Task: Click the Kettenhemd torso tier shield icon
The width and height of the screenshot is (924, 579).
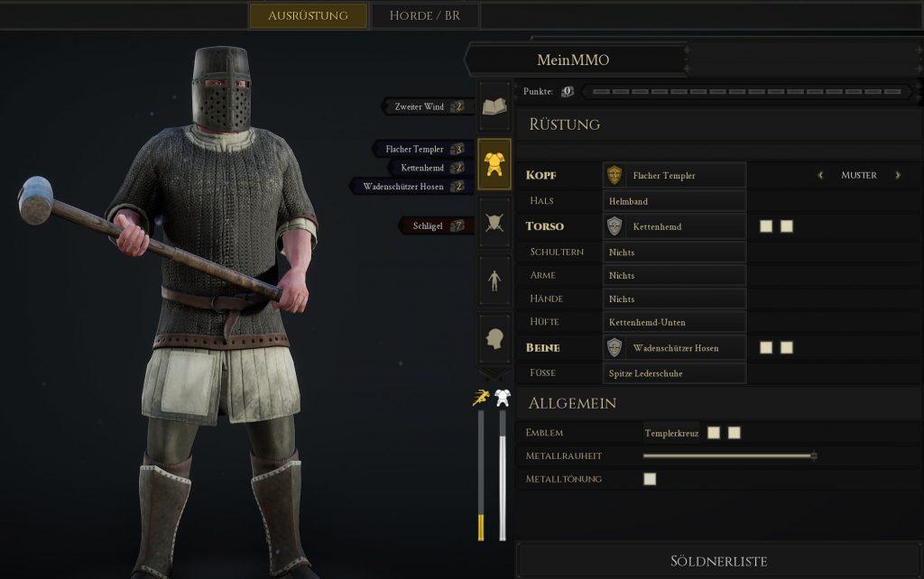Action: (614, 226)
